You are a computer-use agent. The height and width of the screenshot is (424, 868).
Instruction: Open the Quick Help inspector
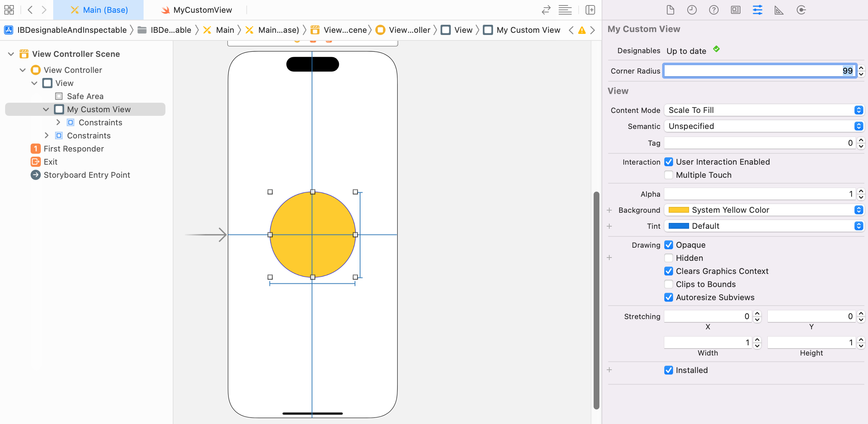713,10
